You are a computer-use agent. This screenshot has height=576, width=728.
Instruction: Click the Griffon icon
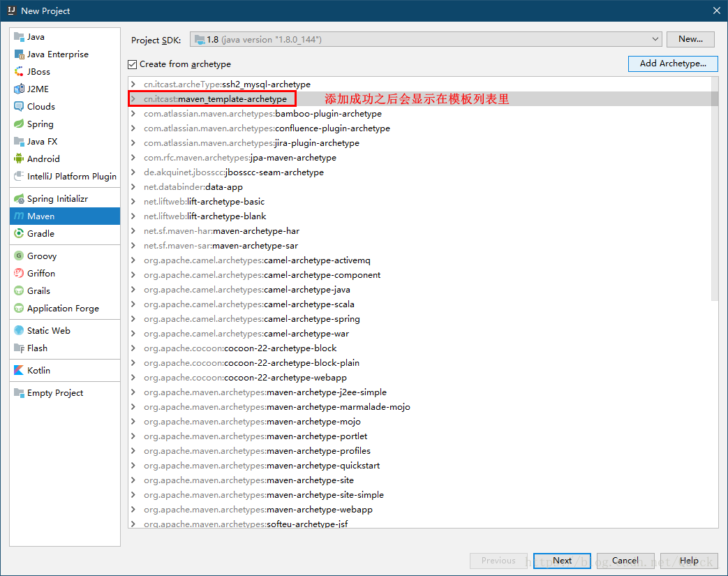pyautogui.click(x=19, y=273)
